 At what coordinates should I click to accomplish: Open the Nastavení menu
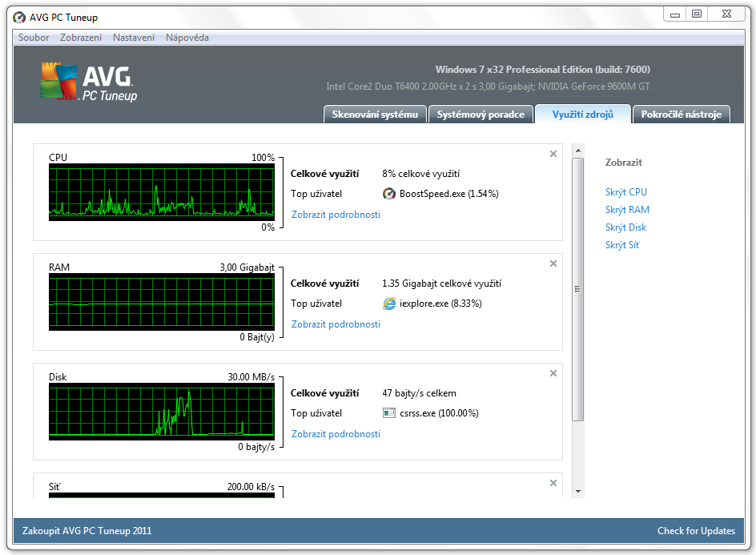[x=134, y=38]
